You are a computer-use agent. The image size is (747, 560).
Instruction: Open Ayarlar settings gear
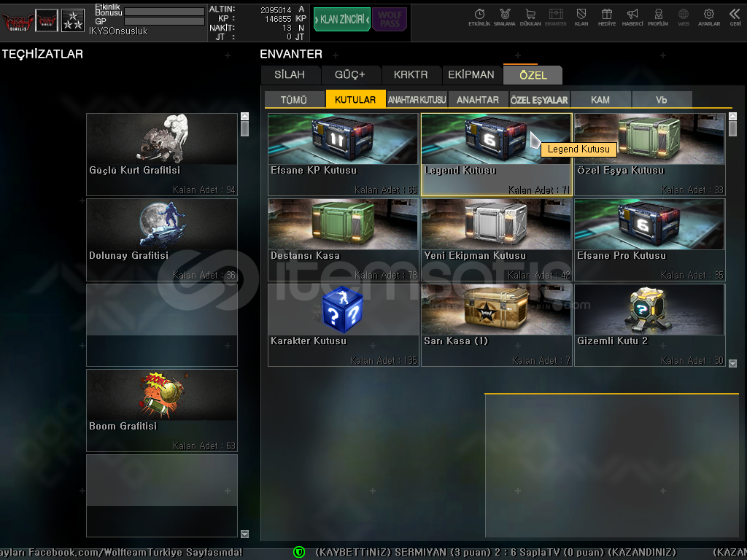(709, 17)
